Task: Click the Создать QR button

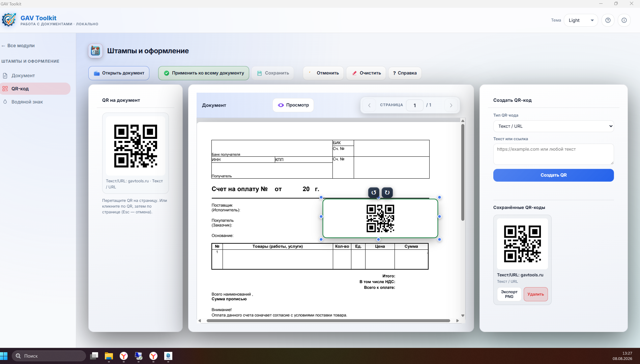Action: (x=553, y=175)
